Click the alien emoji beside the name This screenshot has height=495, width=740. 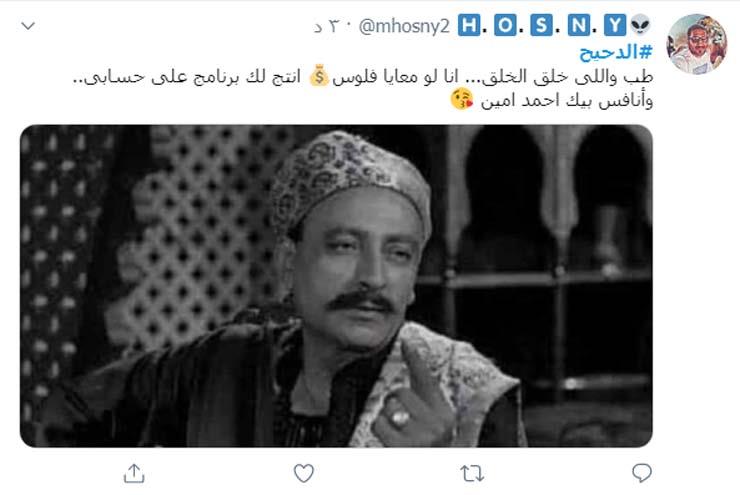click(x=640, y=25)
